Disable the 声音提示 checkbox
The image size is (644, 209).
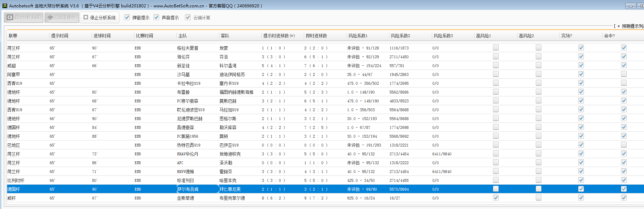[156, 17]
